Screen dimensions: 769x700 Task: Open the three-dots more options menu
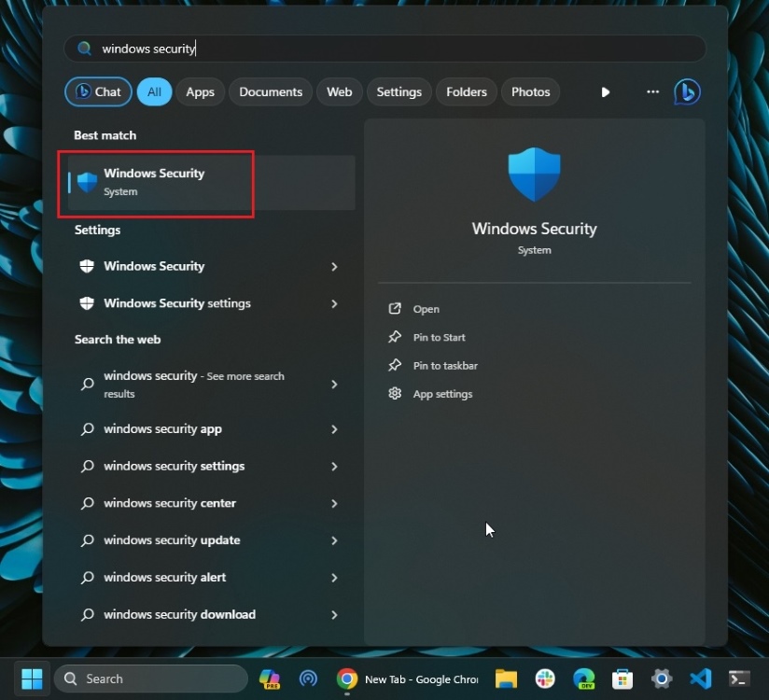pyautogui.click(x=652, y=91)
